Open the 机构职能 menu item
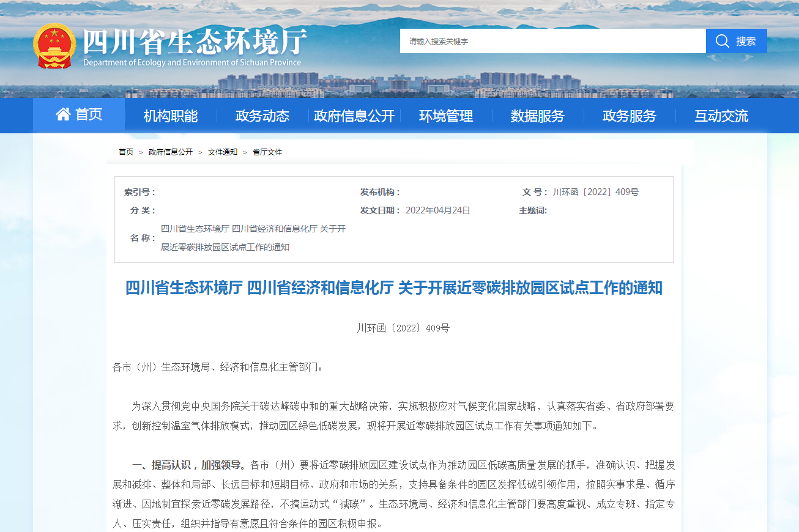 coord(171,116)
